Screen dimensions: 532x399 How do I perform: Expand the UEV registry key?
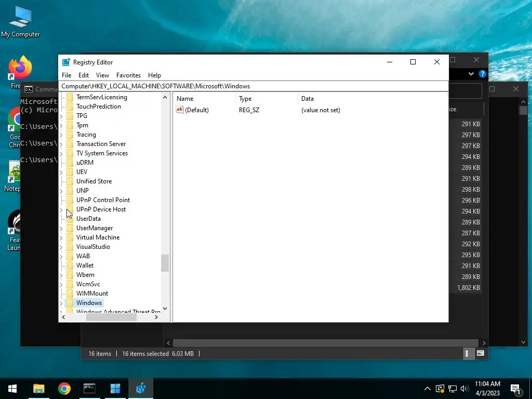pyautogui.click(x=61, y=172)
